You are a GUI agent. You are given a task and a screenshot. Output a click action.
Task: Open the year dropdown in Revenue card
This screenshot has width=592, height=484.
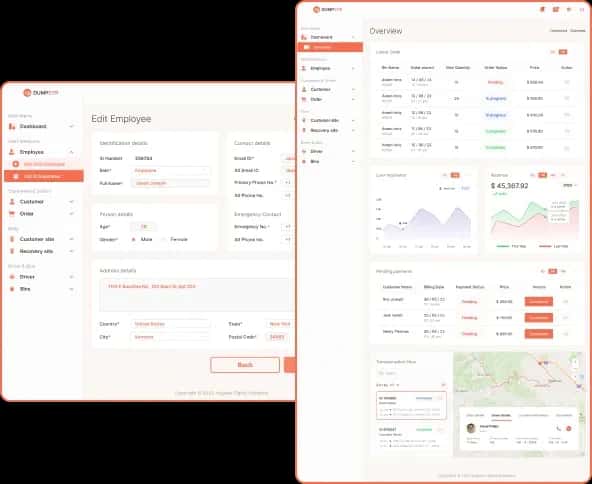(x=570, y=185)
